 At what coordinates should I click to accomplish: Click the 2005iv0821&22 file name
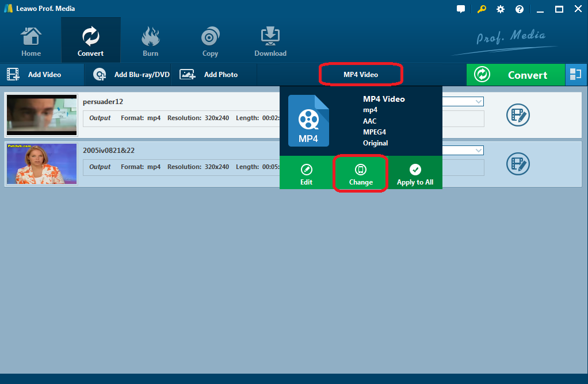tap(109, 150)
